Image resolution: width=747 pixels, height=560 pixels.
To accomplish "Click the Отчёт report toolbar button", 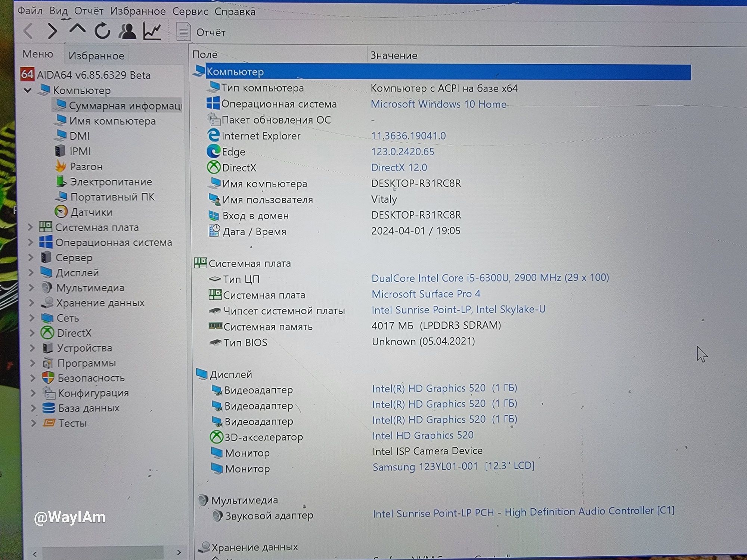I will (x=201, y=32).
